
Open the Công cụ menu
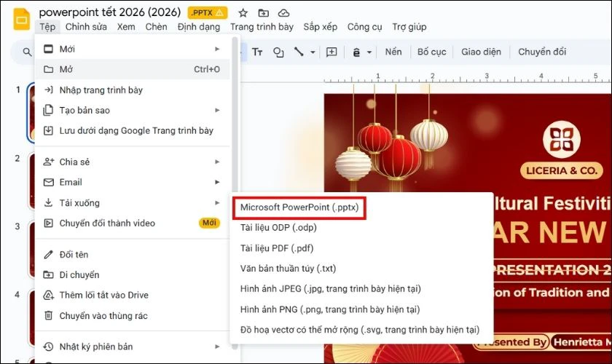tap(364, 27)
